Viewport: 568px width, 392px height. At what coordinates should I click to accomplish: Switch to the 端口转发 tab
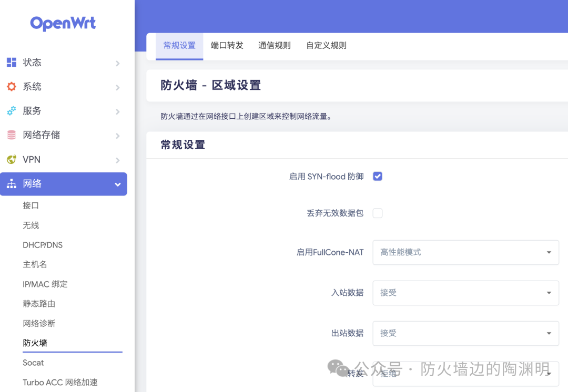pyautogui.click(x=227, y=46)
